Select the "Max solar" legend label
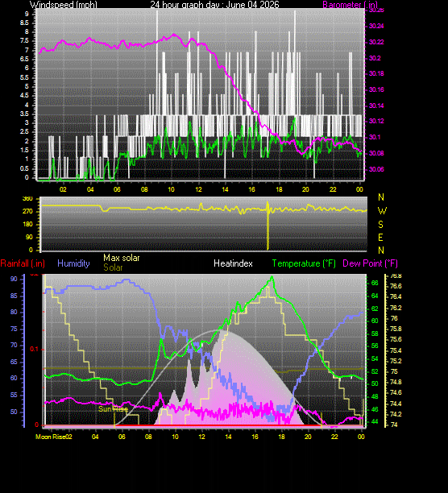 122,258
